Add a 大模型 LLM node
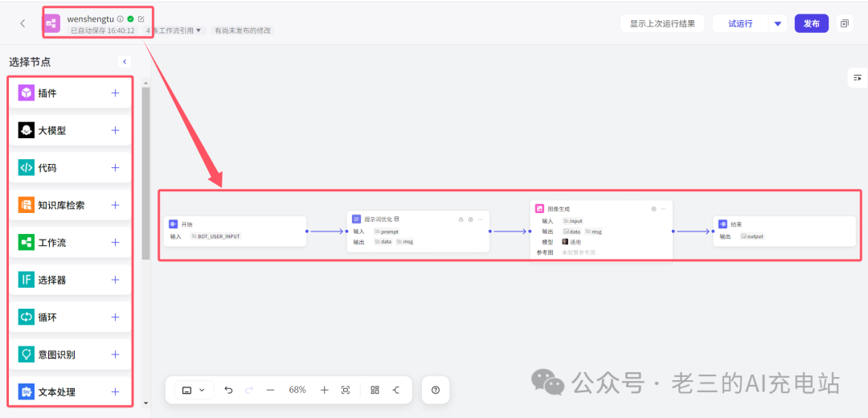Image resolution: width=868 pixels, height=418 pixels. (115, 130)
